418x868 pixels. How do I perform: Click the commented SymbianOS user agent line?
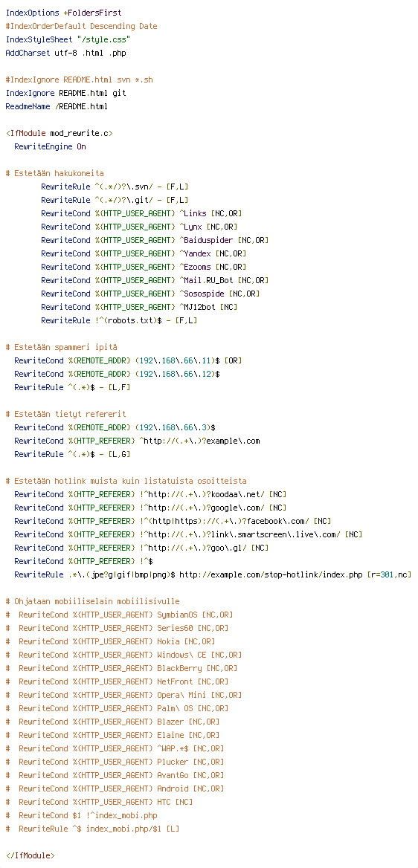pyautogui.click(x=119, y=615)
